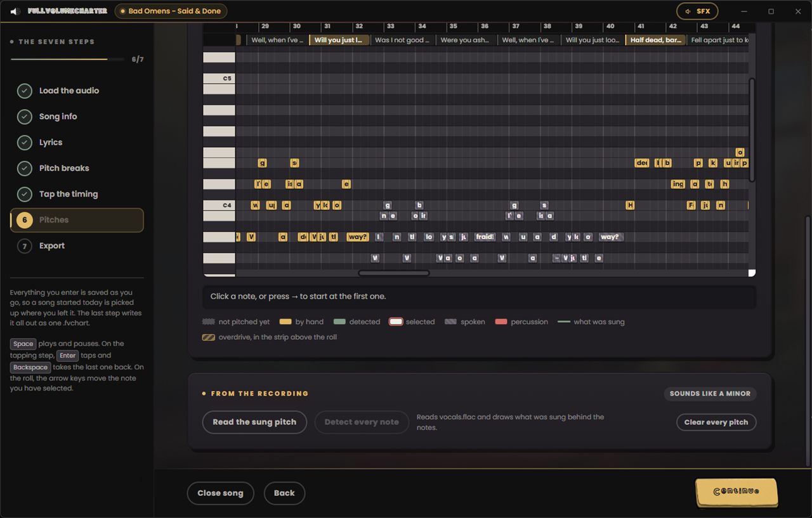Click the checkmark circle beside Lyrics

[x=24, y=143]
